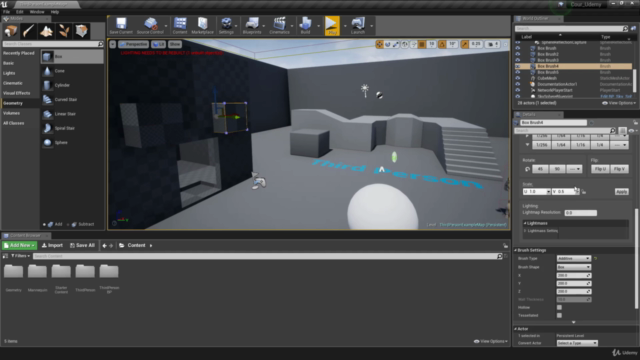Image resolution: width=640 pixels, height=360 pixels.
Task: Open the File menu
Action: click(x=6, y=12)
